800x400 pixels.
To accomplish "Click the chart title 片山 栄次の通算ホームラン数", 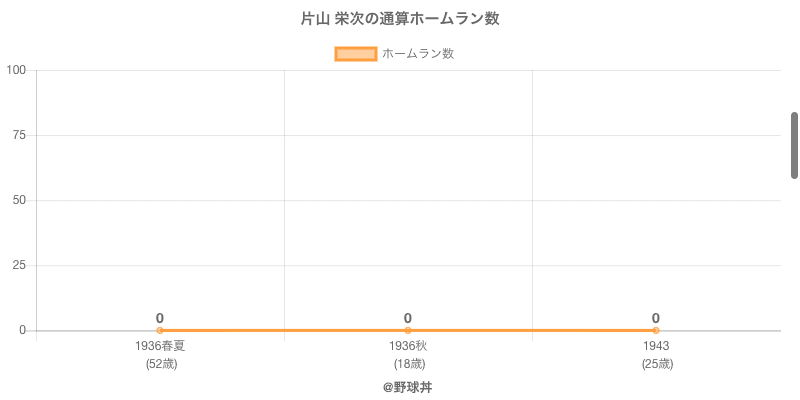I will [x=400, y=19].
